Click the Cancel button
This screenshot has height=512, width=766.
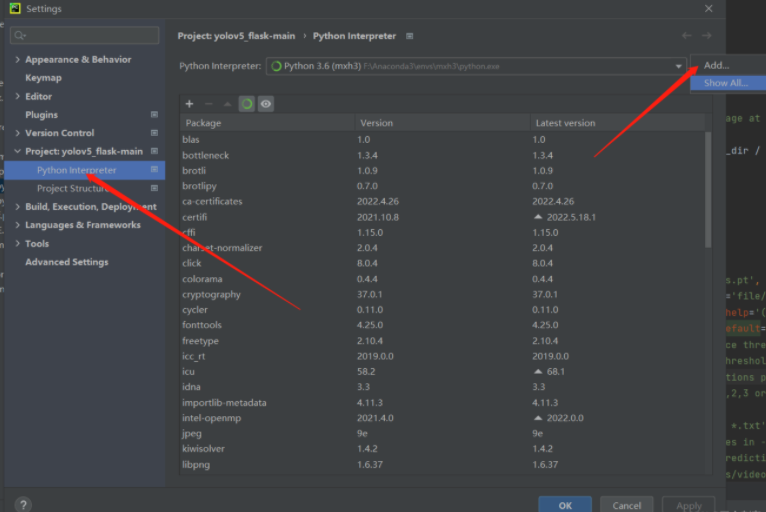pos(627,505)
